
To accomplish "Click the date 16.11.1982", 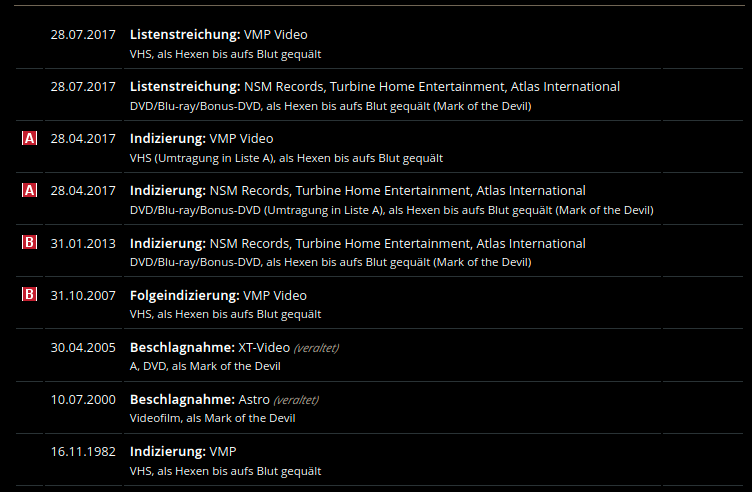I will 83,452.
